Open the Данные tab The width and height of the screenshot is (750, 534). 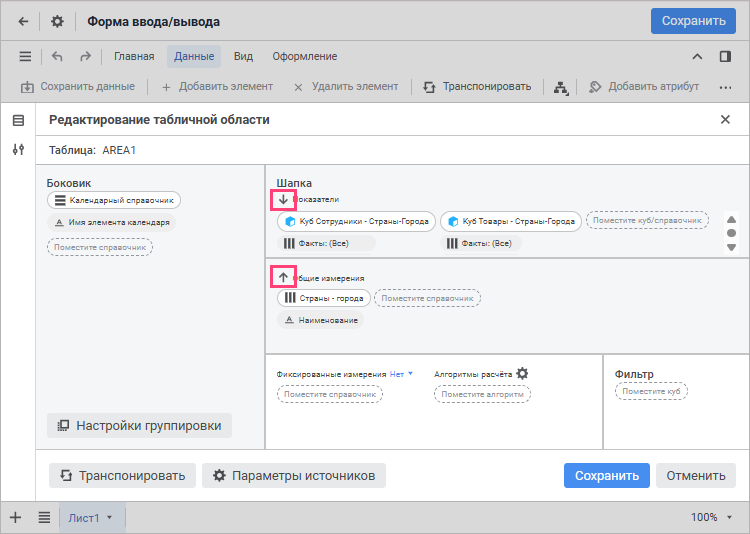click(x=194, y=56)
